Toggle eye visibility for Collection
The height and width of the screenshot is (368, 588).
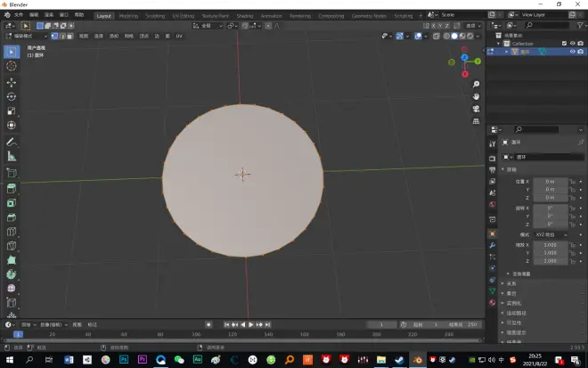572,43
